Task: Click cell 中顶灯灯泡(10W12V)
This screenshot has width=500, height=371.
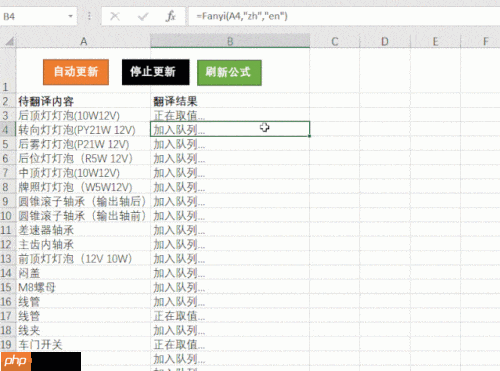Action: coord(83,172)
